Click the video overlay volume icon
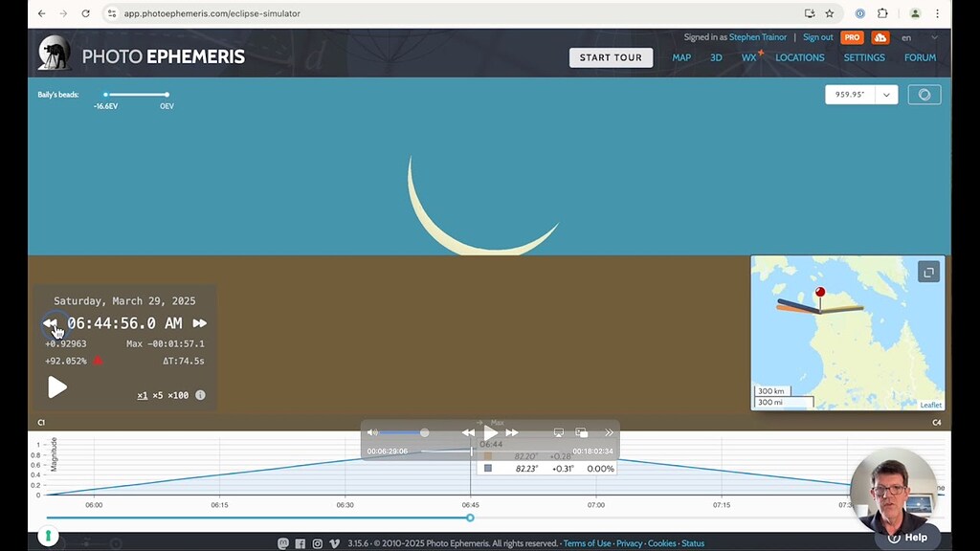Image resolution: width=980 pixels, height=551 pixels. (x=372, y=432)
